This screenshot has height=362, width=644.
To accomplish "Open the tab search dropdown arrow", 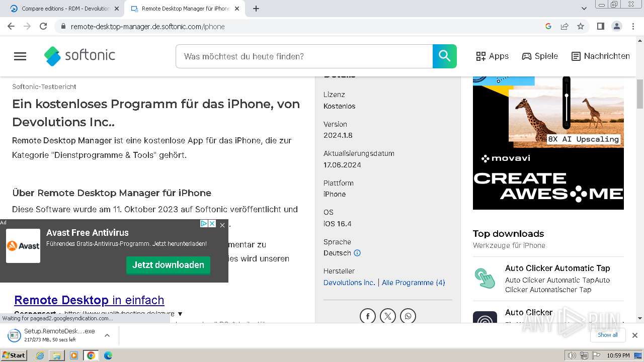I will (584, 9).
